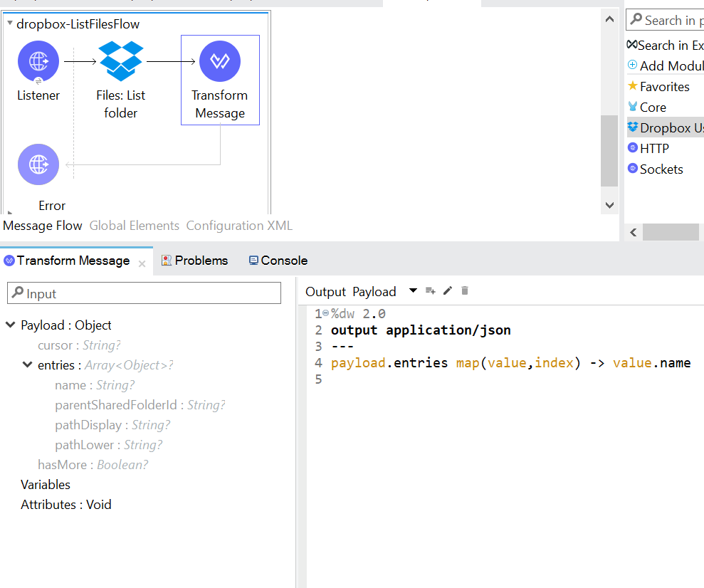Click Add Modules link in palette

666,66
